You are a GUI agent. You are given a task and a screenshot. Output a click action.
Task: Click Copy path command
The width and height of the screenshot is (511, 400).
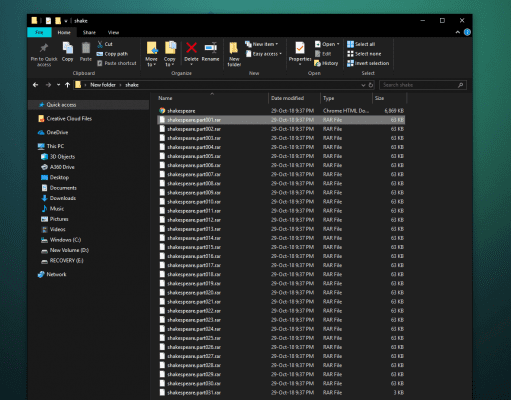pos(112,54)
